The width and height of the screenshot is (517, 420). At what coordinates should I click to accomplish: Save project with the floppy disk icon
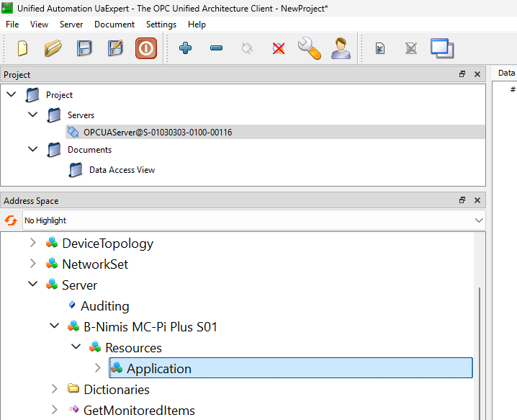point(84,48)
